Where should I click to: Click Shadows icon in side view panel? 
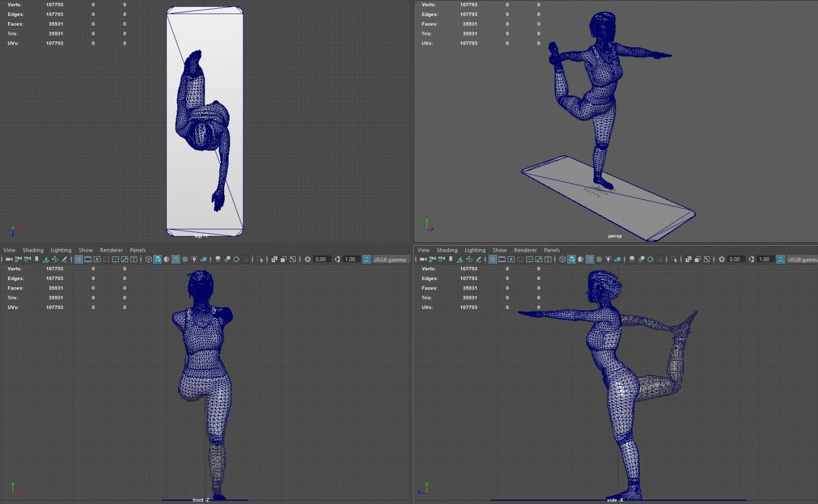pos(617,259)
